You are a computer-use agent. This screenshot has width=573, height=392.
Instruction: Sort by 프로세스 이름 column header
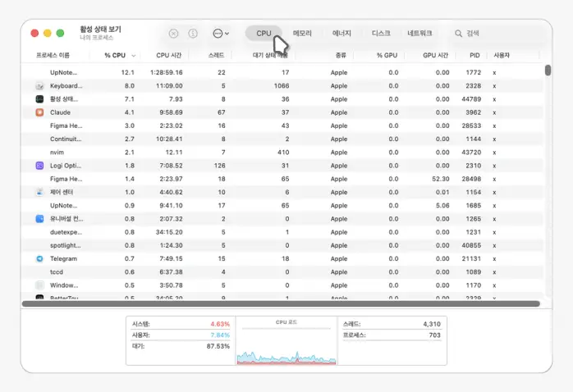pos(53,55)
